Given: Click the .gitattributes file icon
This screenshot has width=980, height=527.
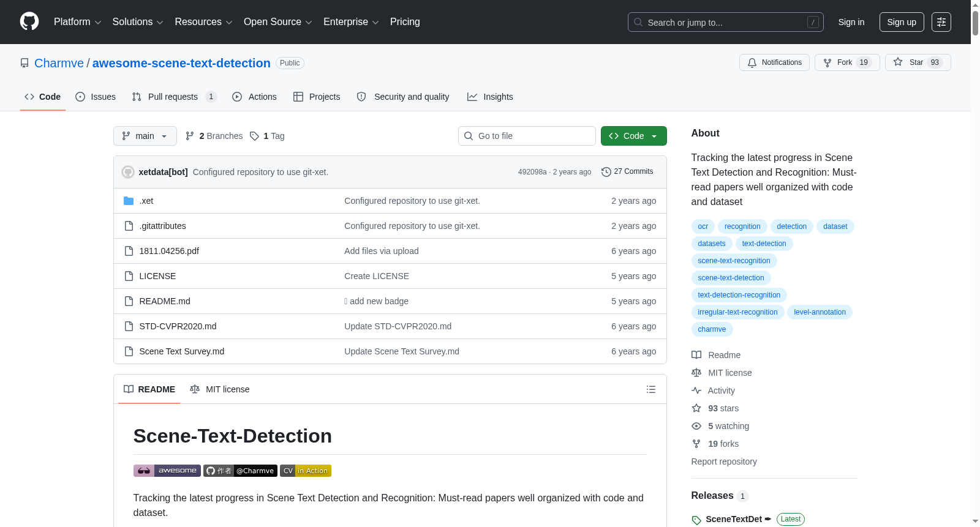Looking at the screenshot, I should coord(129,226).
